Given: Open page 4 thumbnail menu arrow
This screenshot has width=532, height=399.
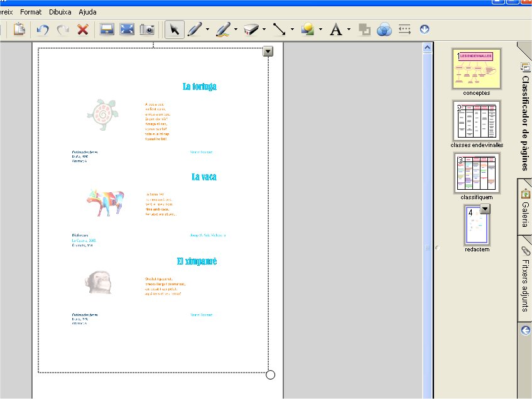Looking at the screenshot, I should tap(485, 209).
